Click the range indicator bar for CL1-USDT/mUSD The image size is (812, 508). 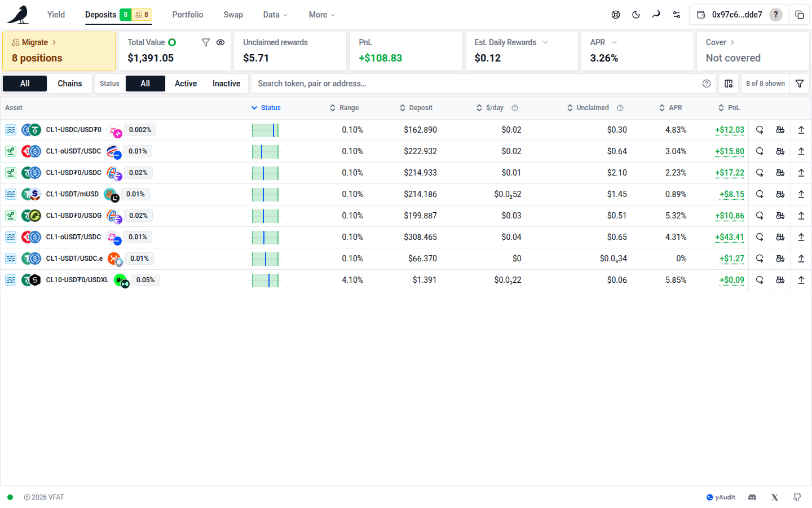pos(265,194)
